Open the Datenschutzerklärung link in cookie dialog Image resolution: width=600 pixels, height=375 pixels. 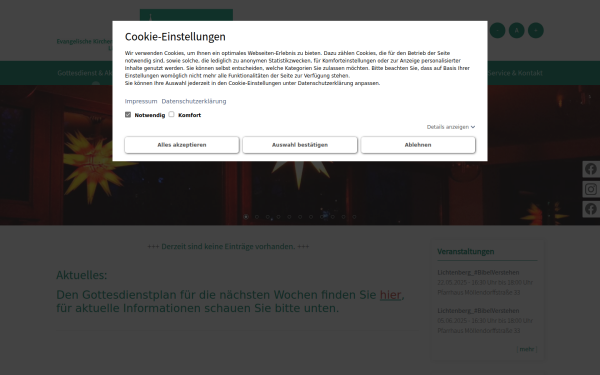194,101
